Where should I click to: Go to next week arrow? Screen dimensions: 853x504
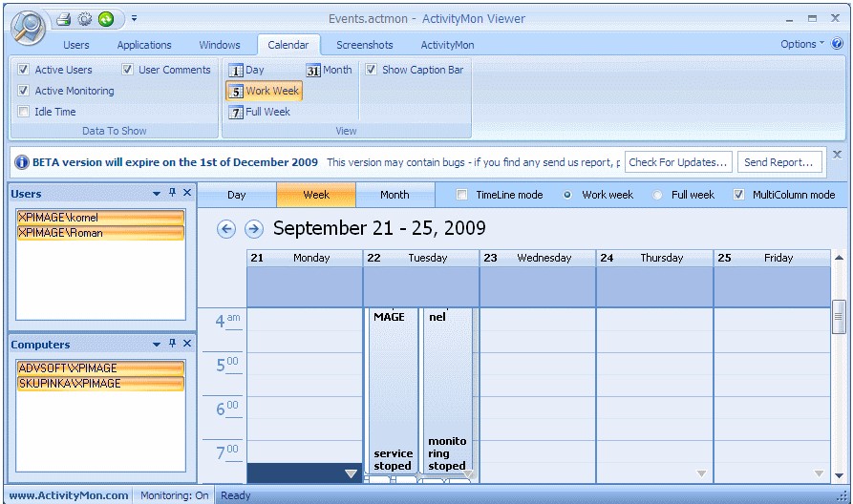coord(254,229)
